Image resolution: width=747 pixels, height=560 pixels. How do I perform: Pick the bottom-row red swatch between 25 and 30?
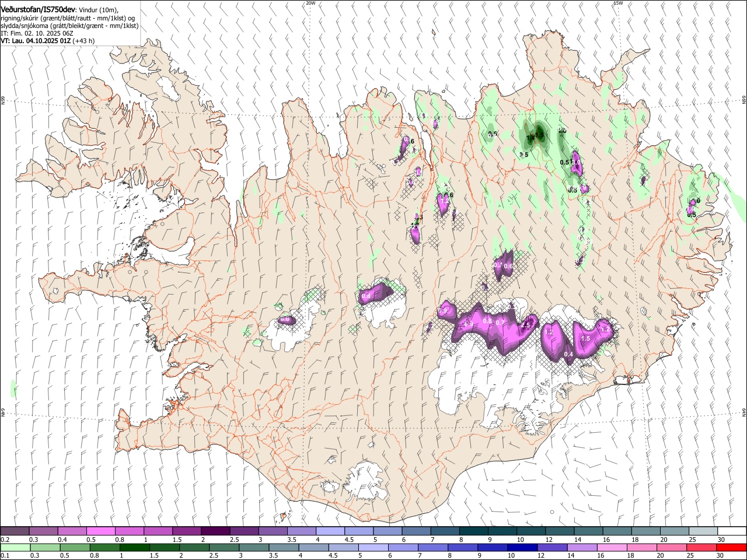pyautogui.click(x=701, y=548)
